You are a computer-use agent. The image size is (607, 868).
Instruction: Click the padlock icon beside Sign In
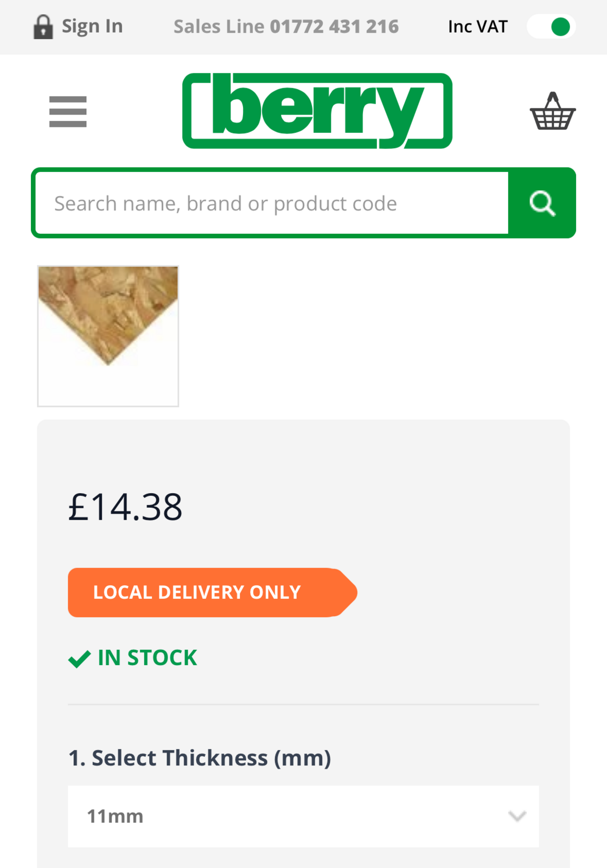(x=43, y=27)
